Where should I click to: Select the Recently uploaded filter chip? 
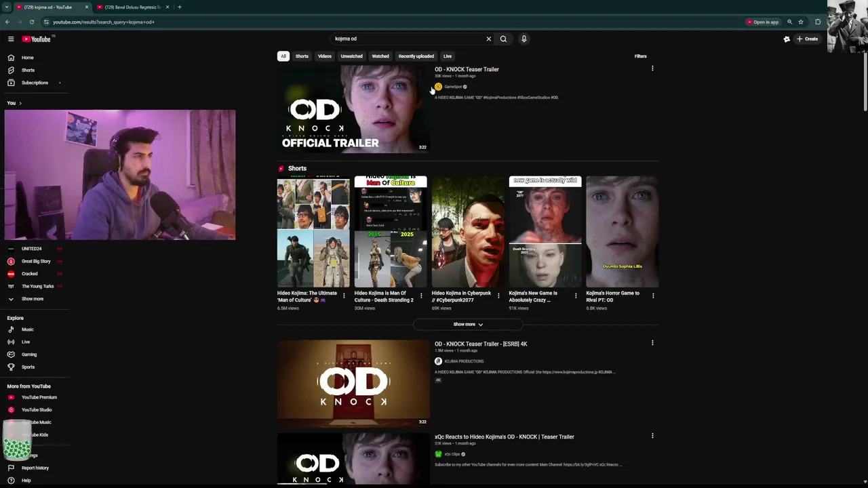tap(416, 56)
